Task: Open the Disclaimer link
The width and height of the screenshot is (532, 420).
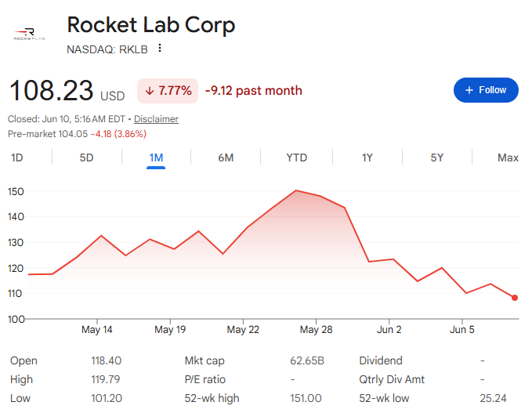Action: pos(156,119)
